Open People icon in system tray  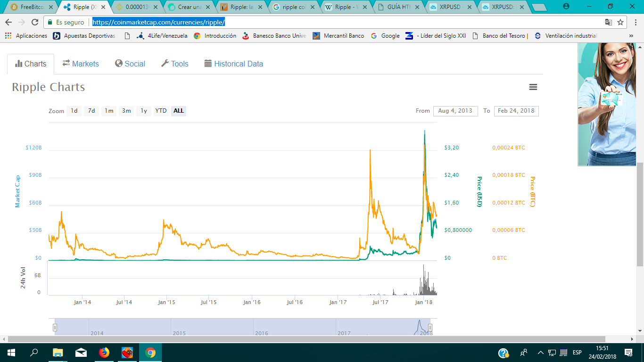point(524,353)
